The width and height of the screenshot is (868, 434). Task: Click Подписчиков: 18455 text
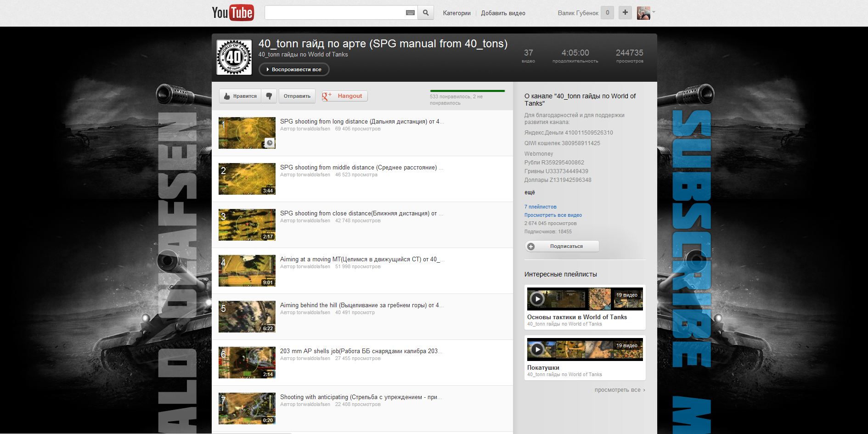(x=548, y=231)
